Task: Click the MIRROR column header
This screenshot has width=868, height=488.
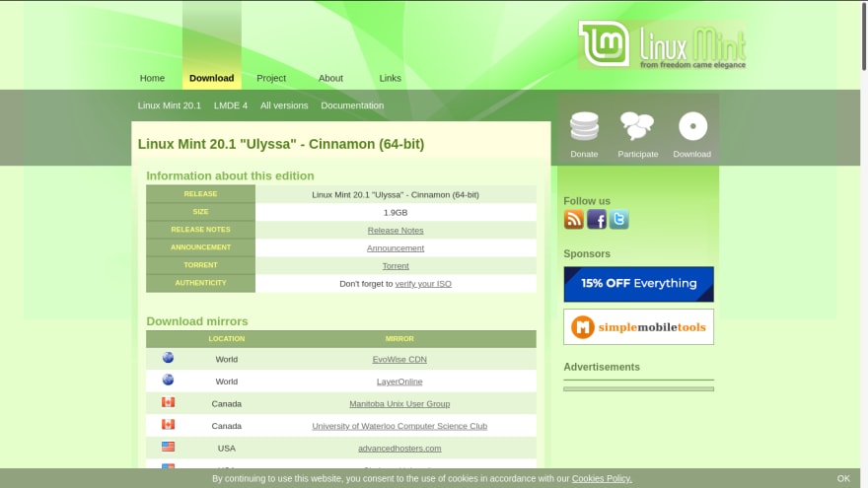Action: pos(399,338)
